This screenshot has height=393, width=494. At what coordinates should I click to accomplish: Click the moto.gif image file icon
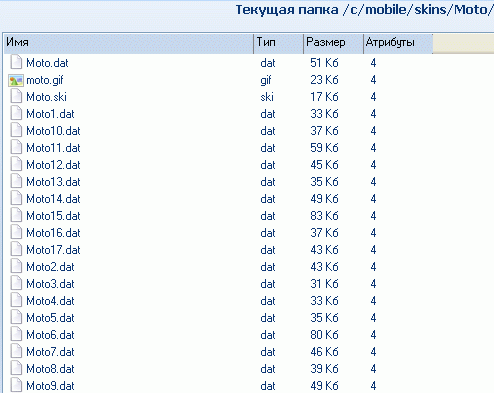[16, 80]
